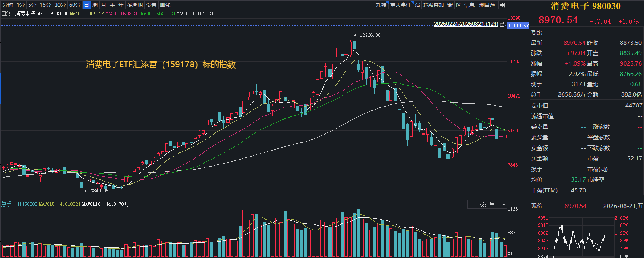This screenshot has height=258, width=644.
Task: Click the MA5 value label
Action: pyautogui.click(x=52, y=14)
